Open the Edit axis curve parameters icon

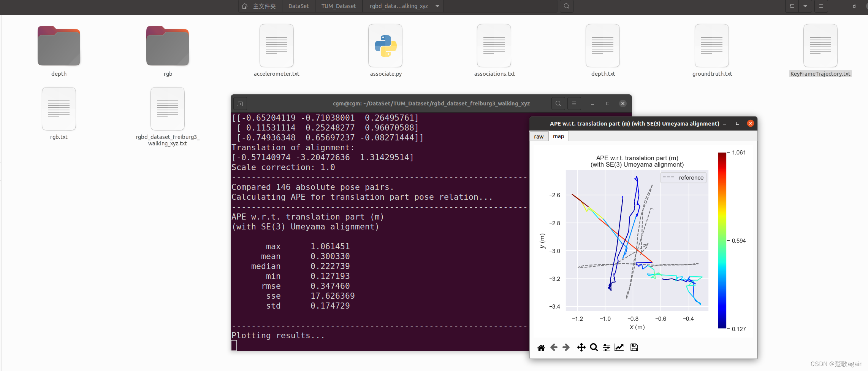click(x=619, y=347)
